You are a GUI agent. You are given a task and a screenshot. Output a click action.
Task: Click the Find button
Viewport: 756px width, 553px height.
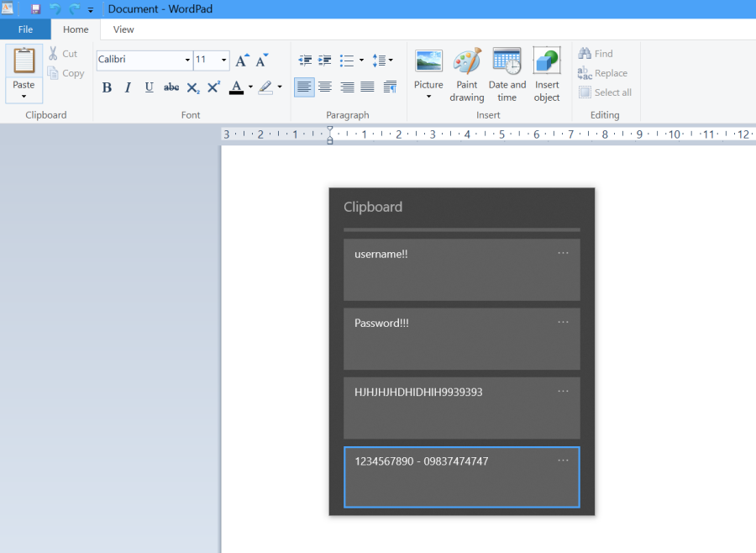(x=596, y=54)
